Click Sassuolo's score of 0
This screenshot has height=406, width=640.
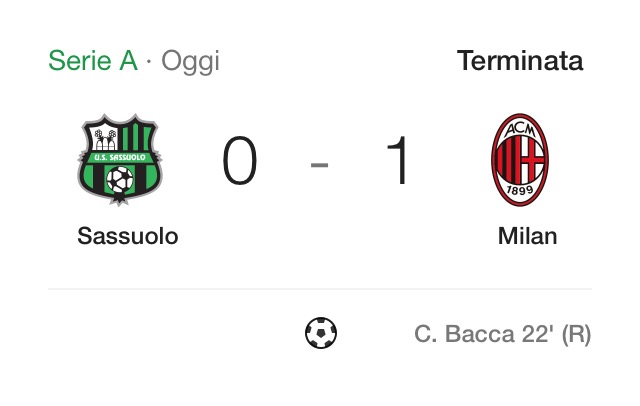point(240,160)
